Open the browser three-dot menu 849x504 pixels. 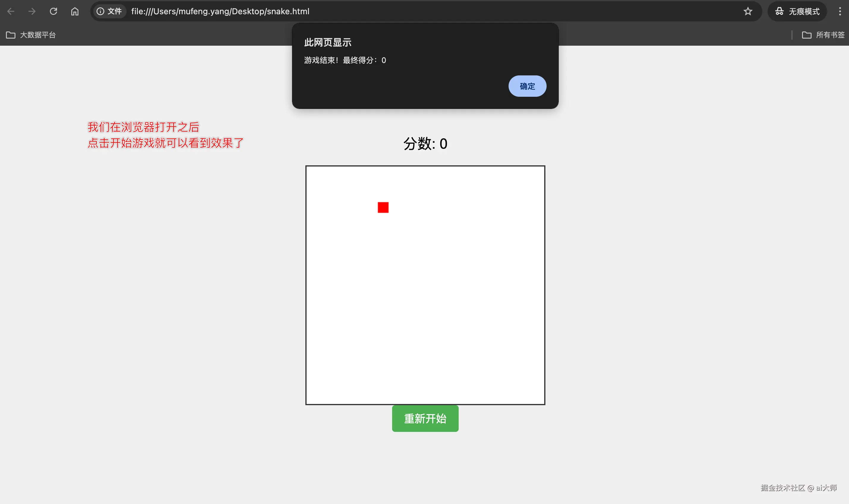(840, 11)
